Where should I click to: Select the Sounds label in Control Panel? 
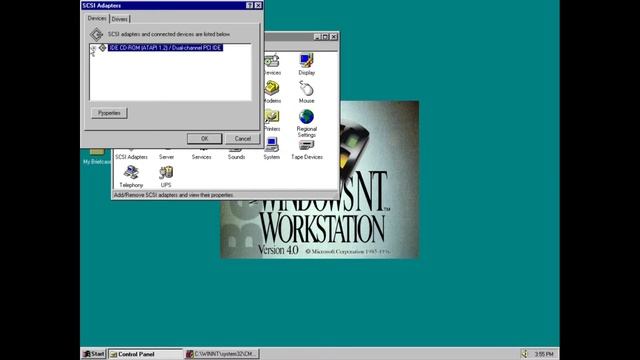pos(236,157)
